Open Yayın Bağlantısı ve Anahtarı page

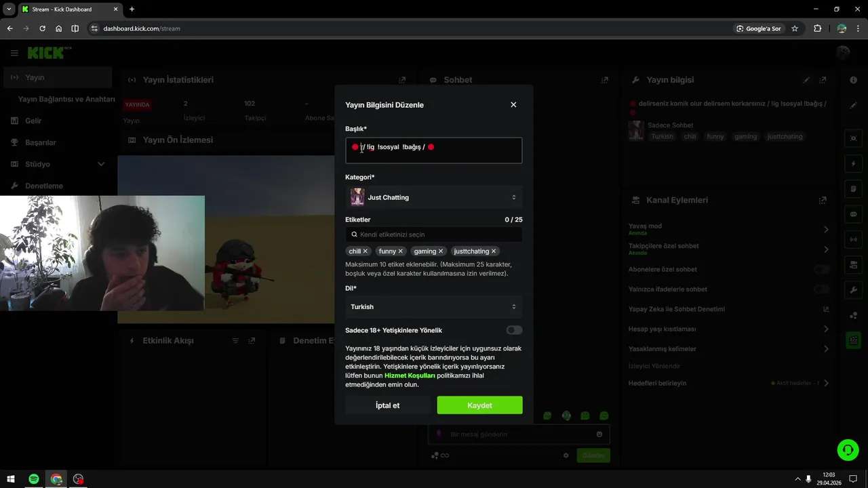tap(66, 99)
